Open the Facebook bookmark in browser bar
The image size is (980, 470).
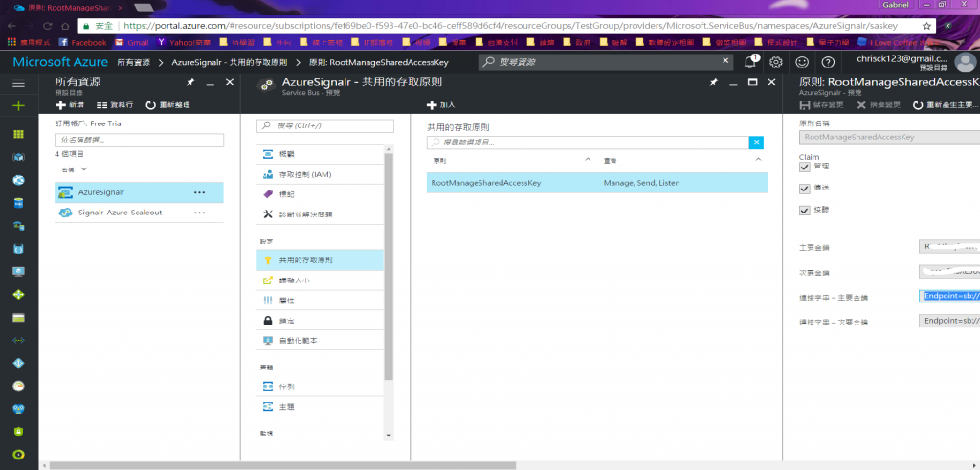82,42
